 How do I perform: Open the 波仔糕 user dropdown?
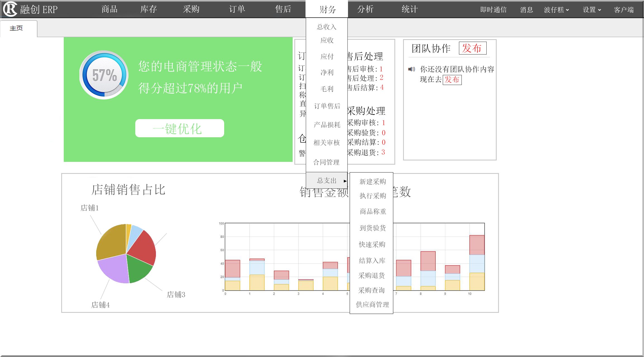(556, 9)
